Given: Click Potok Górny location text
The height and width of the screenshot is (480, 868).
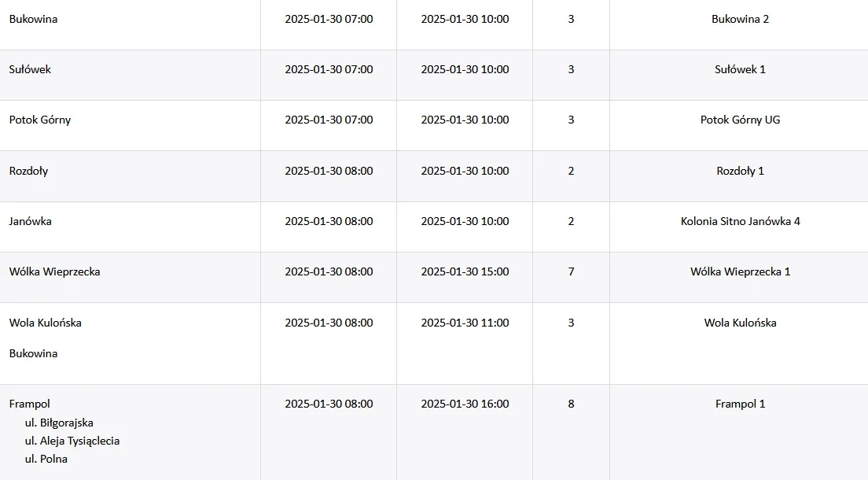Looking at the screenshot, I should click(40, 120).
